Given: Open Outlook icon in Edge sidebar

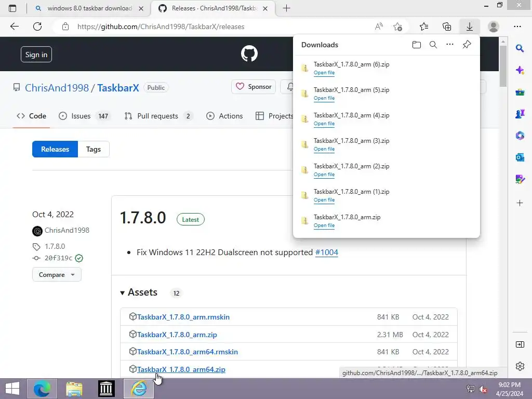Looking at the screenshot, I should (520, 157).
